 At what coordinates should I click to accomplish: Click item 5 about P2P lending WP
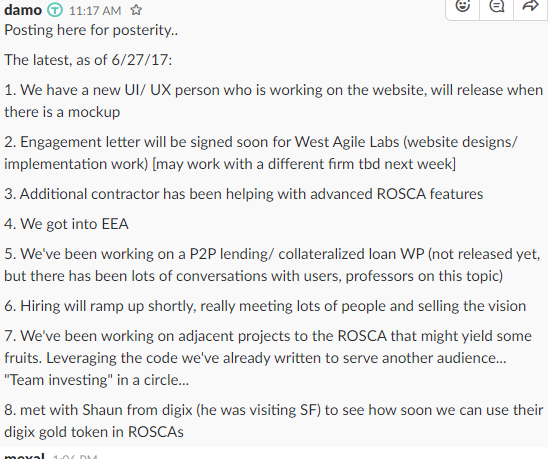pyautogui.click(x=272, y=265)
